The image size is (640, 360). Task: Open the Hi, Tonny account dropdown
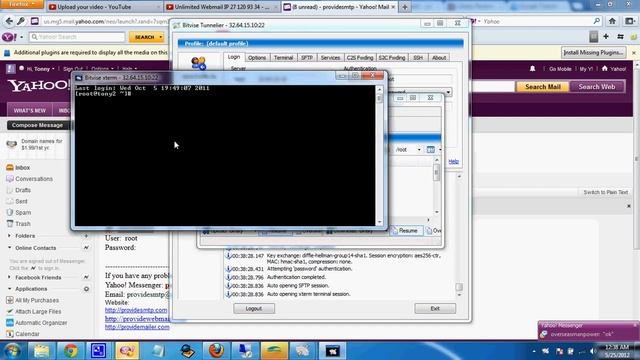click(40, 69)
